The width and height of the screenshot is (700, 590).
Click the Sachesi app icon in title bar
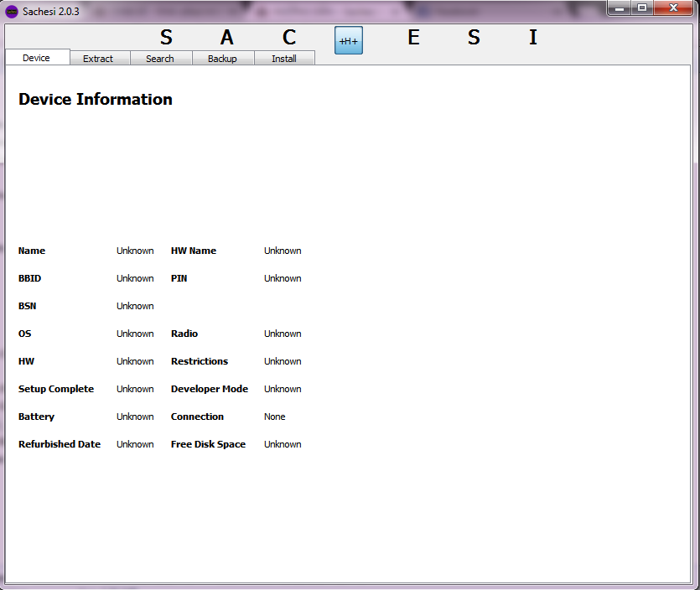(x=12, y=11)
